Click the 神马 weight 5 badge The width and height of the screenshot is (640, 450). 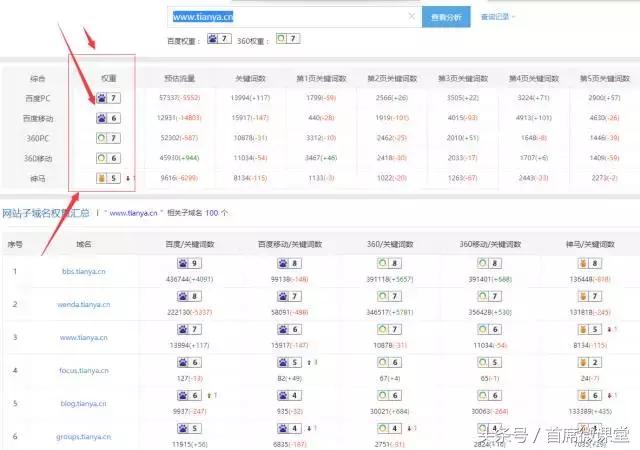pos(109,178)
